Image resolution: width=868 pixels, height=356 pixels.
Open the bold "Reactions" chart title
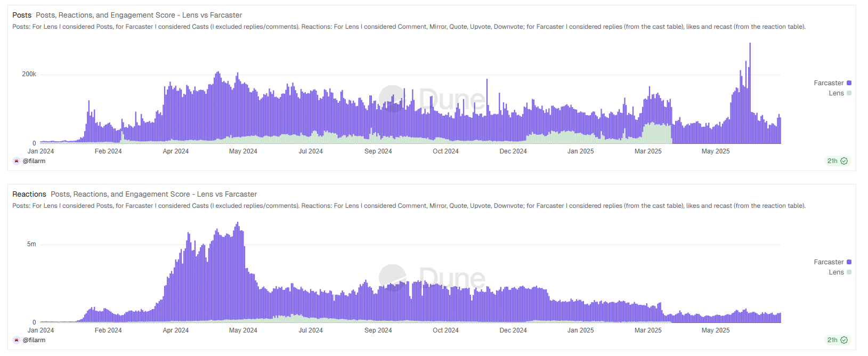click(29, 194)
